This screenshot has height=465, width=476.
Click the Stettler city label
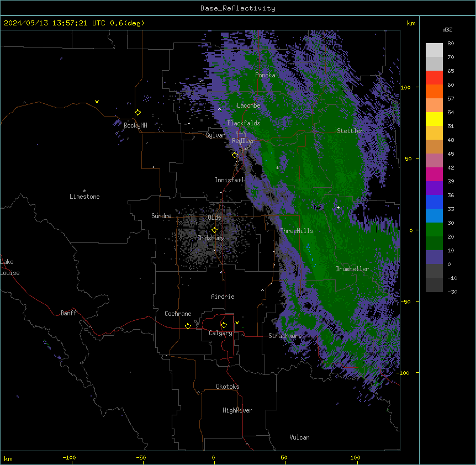(350, 131)
